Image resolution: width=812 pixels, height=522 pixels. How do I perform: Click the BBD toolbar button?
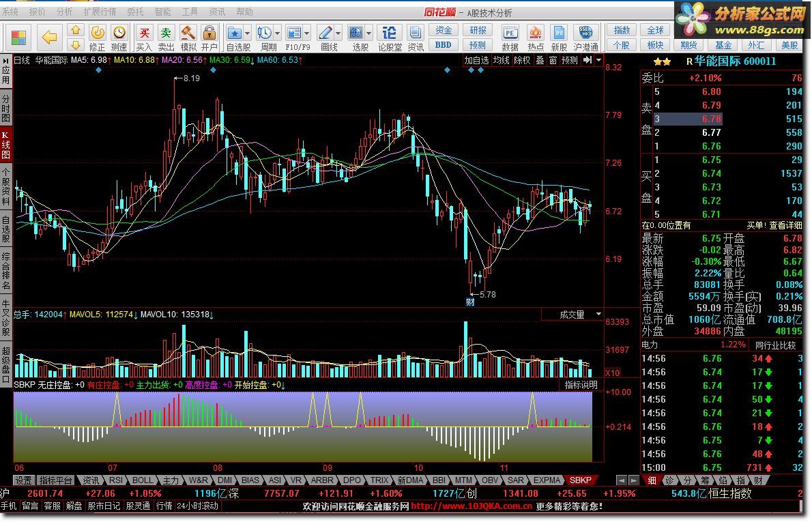(x=444, y=45)
